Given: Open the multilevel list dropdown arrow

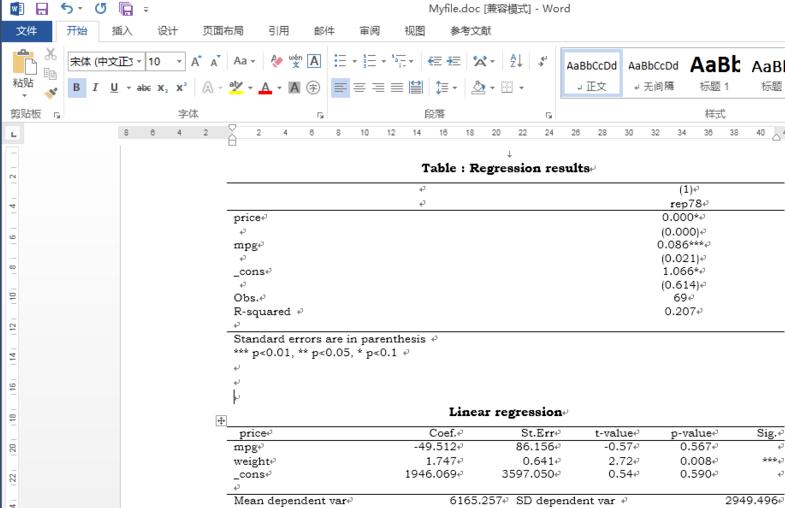Looking at the screenshot, I should [x=412, y=62].
